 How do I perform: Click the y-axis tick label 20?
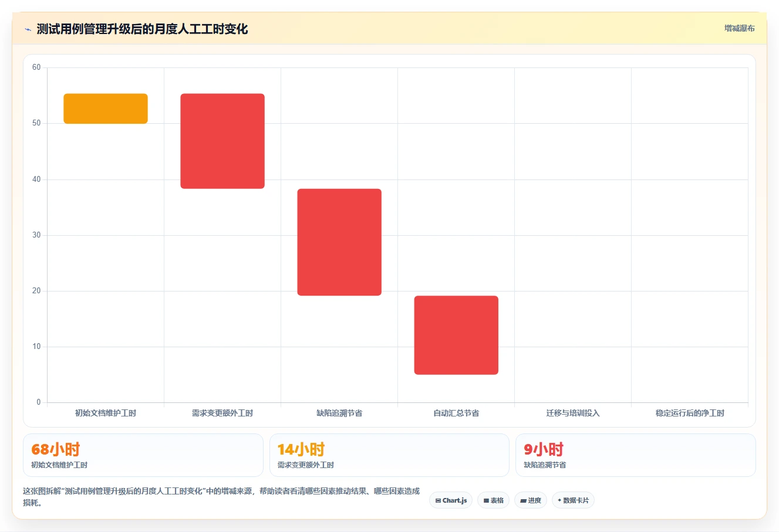(36, 291)
